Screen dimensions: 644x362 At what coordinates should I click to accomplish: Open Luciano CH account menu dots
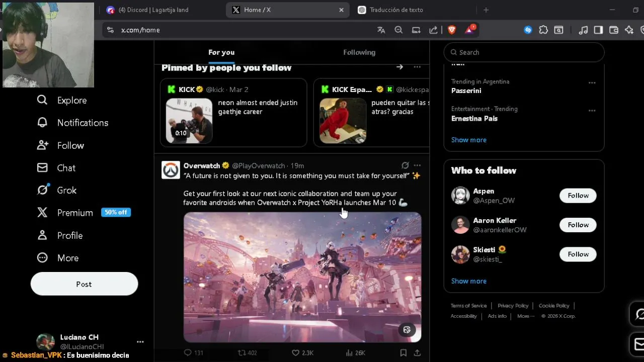pyautogui.click(x=140, y=342)
